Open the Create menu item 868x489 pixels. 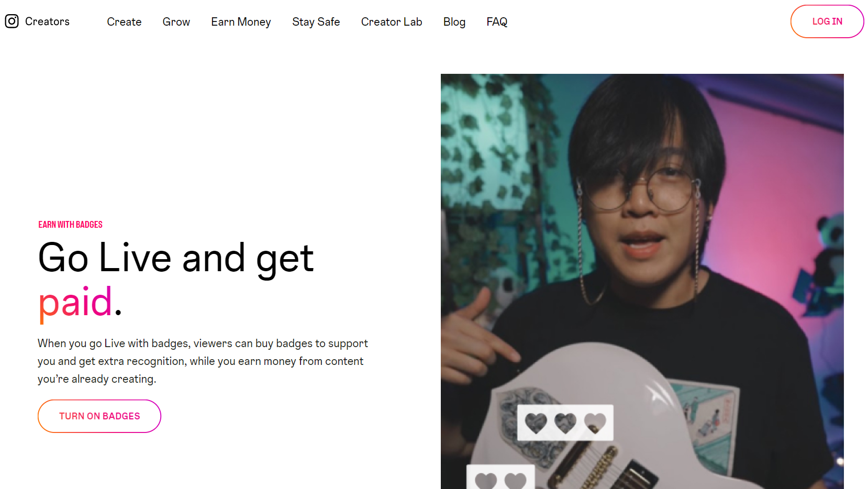(x=124, y=22)
